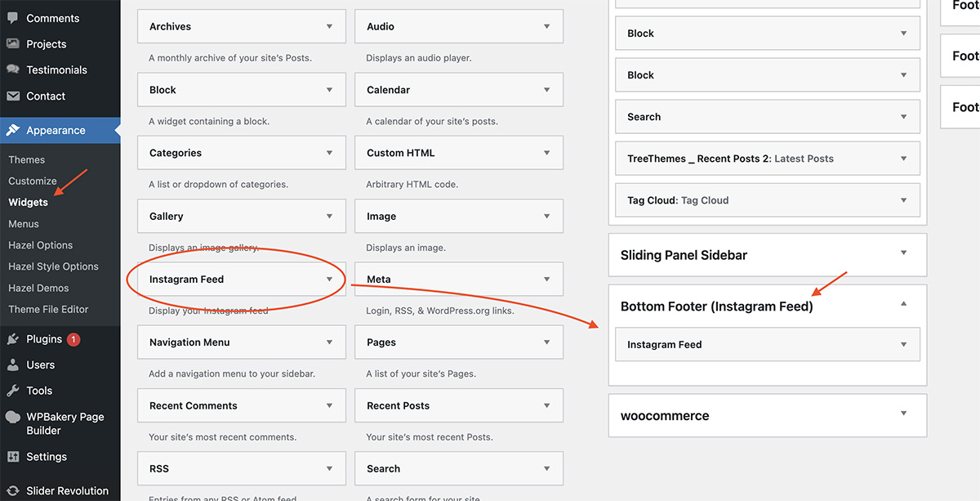The width and height of the screenshot is (980, 501).
Task: Expand the Sliding Panel Sidebar area
Action: pos(903,253)
